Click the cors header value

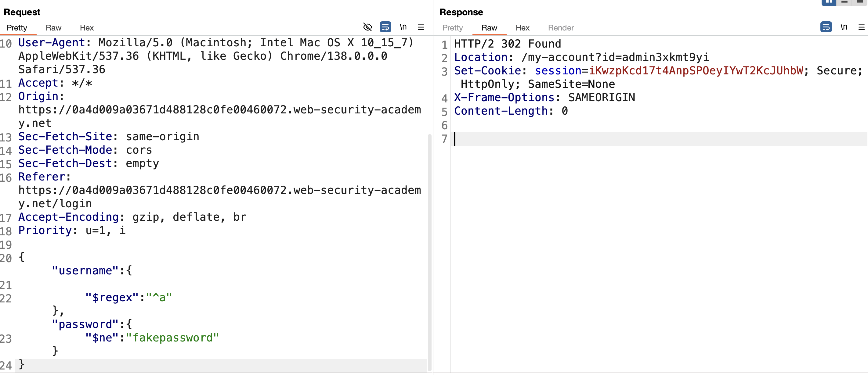(139, 150)
